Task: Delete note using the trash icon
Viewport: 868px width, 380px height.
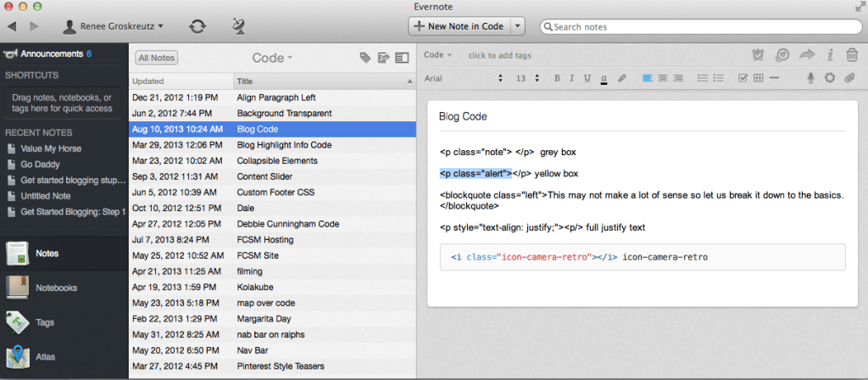Action: coord(852,55)
